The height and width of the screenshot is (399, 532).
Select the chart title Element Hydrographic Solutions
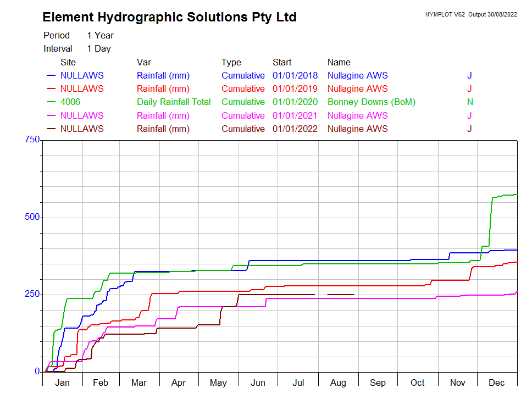169,18
